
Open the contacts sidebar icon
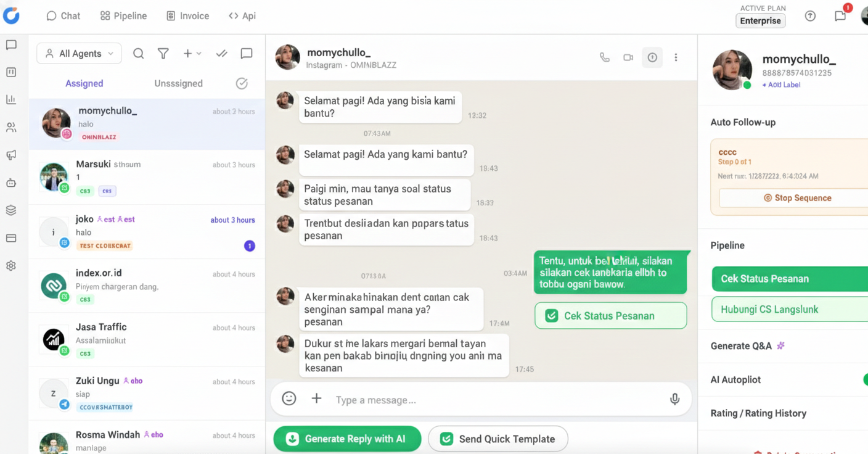[11, 128]
